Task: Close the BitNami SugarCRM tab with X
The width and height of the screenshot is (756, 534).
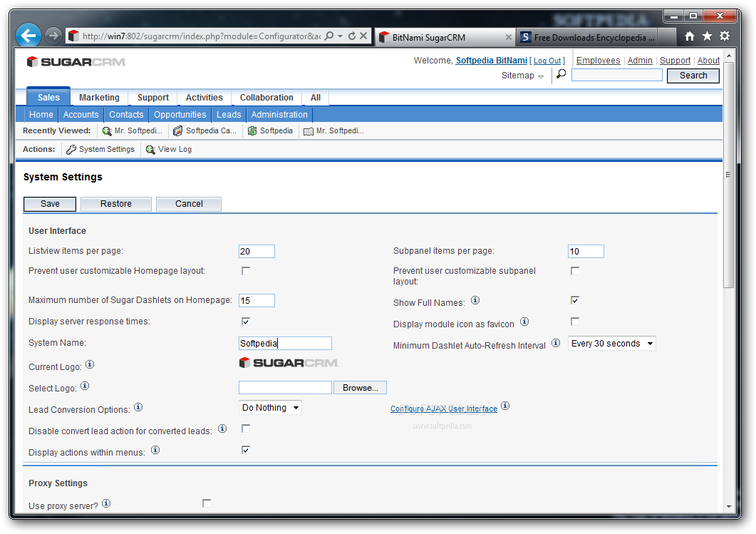Action: (x=508, y=37)
